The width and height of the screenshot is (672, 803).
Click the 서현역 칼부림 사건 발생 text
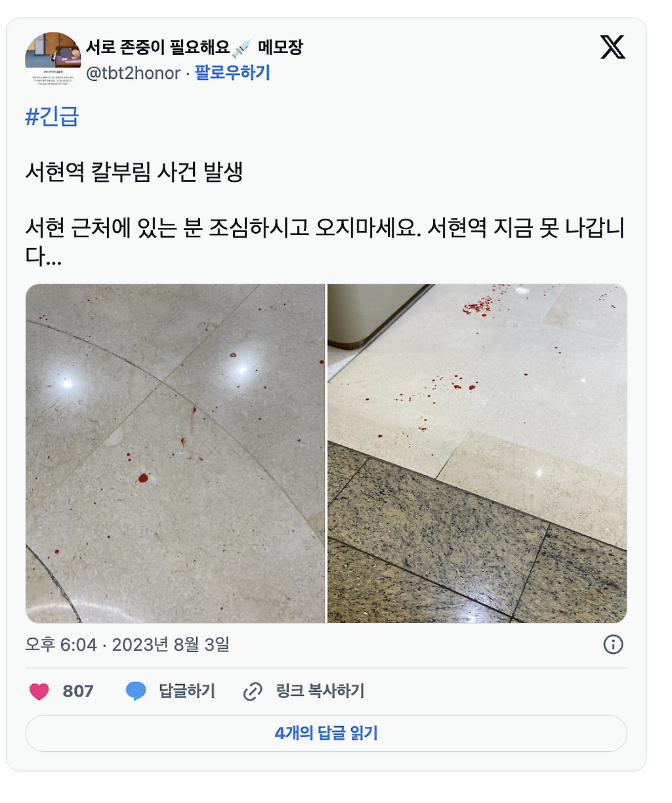135,173
